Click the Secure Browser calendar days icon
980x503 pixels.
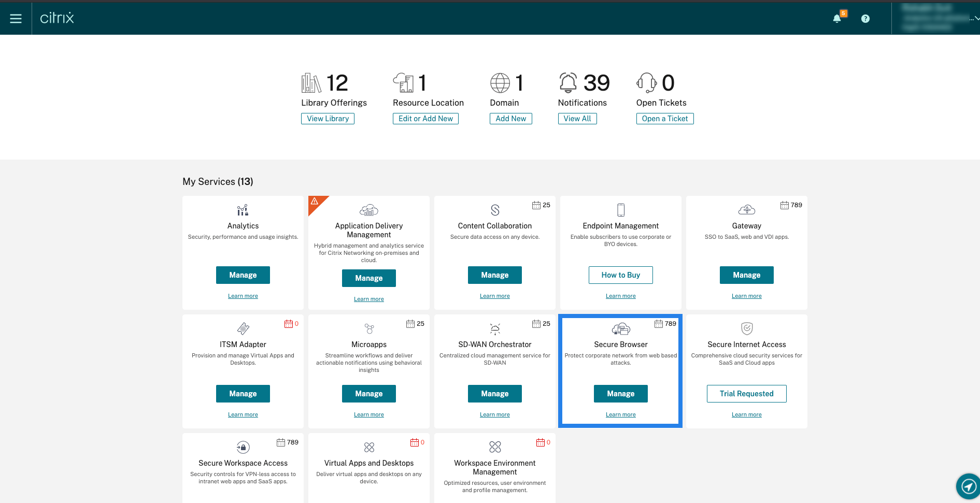[x=659, y=324]
